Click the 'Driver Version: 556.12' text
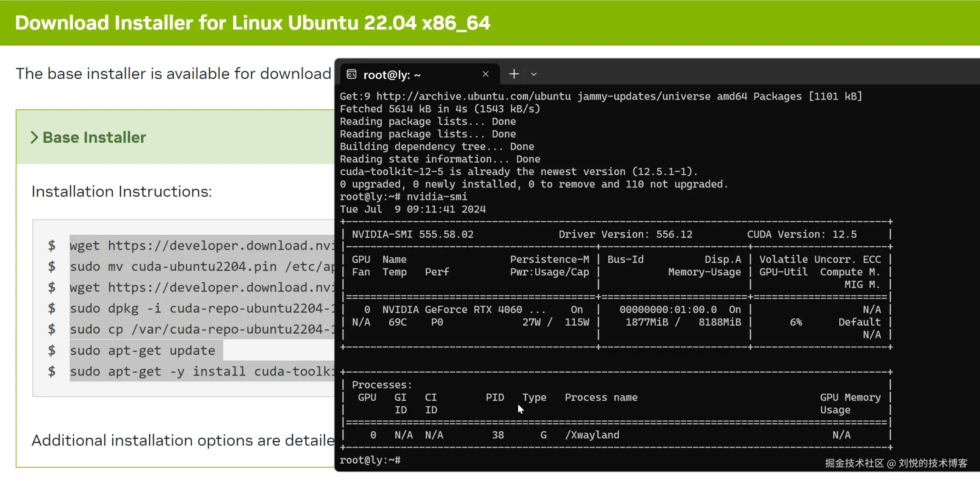Screen dimensions: 980x481 [625, 234]
